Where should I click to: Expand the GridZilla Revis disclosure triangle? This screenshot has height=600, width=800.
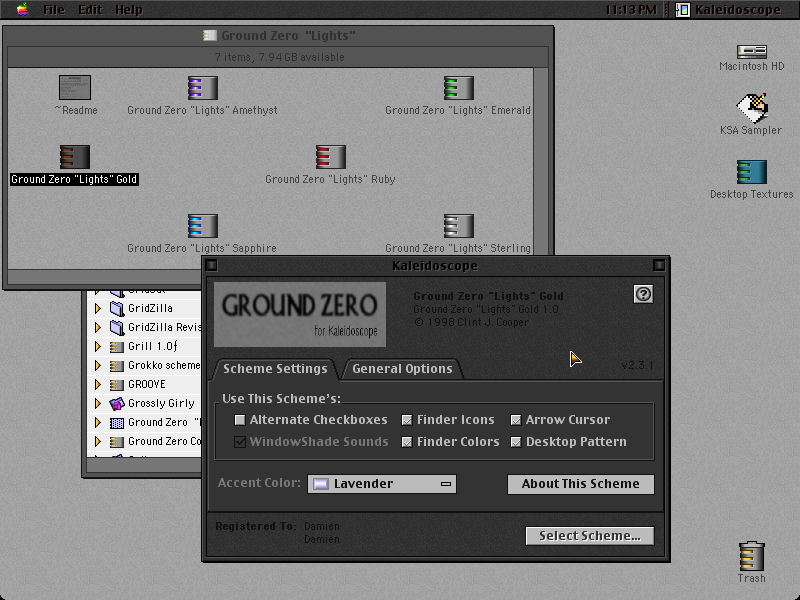click(x=97, y=327)
